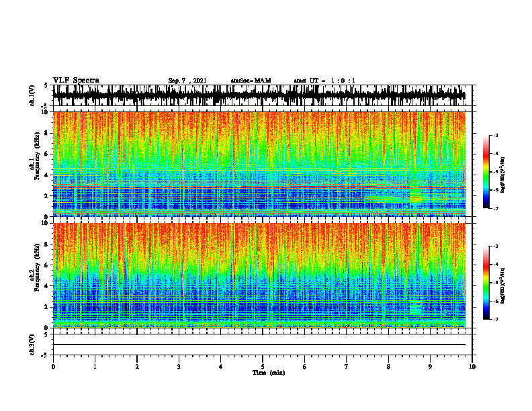This screenshot has width=532, height=411.
Task: Click inside the ch.2 spectrogram panel
Action: (259, 275)
